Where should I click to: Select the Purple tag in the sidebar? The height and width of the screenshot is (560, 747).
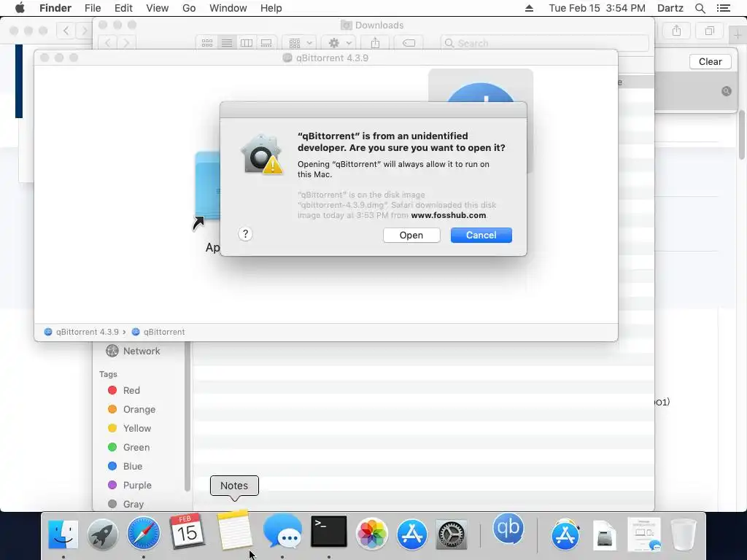click(x=130, y=485)
